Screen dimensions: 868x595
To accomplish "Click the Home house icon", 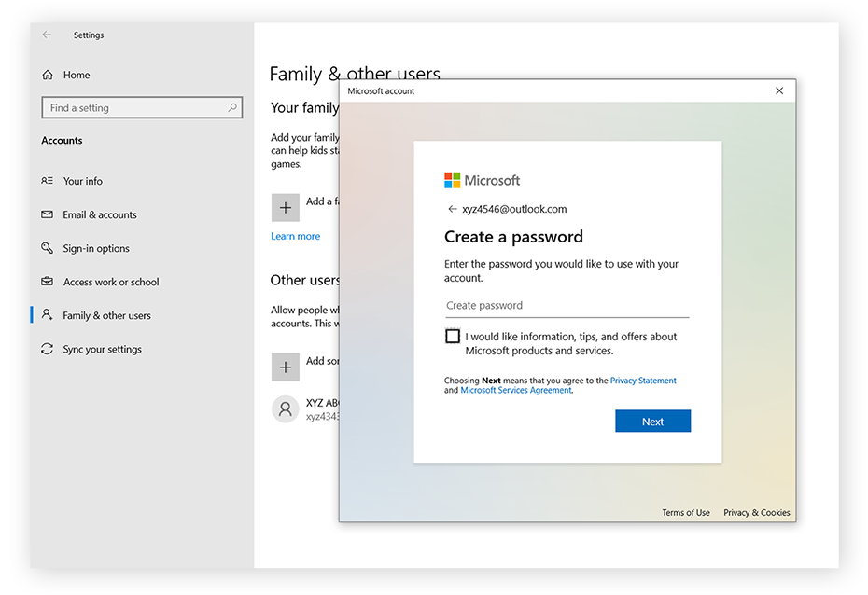I will (48, 75).
